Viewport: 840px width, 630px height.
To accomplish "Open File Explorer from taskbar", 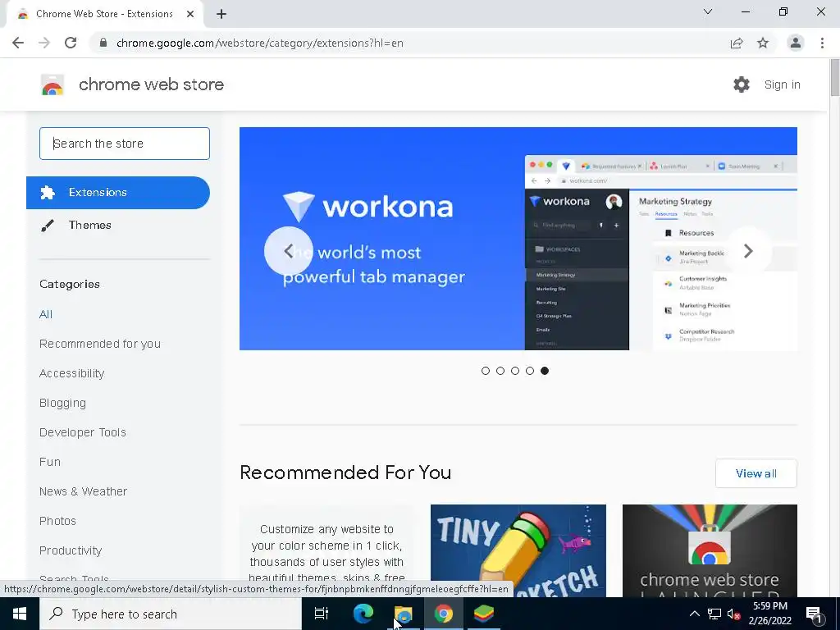I will click(x=403, y=614).
